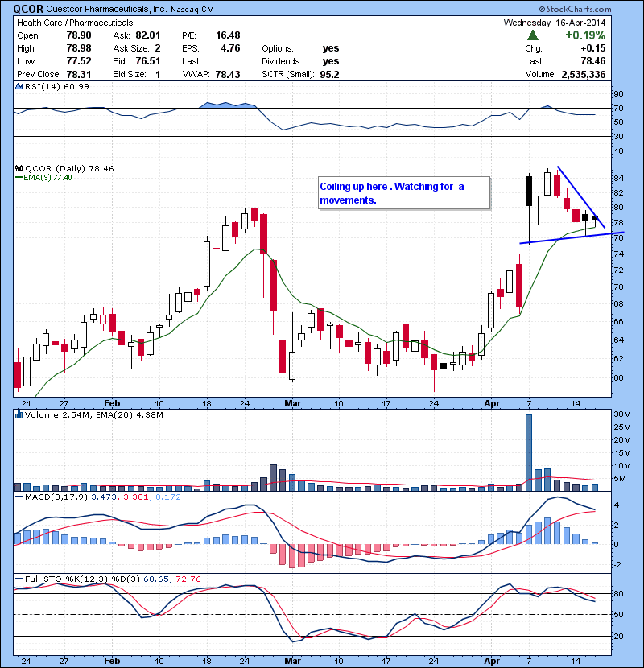The height and width of the screenshot is (668, 644).
Task: Click the Nasdaq CM exchange label
Action: (192, 10)
